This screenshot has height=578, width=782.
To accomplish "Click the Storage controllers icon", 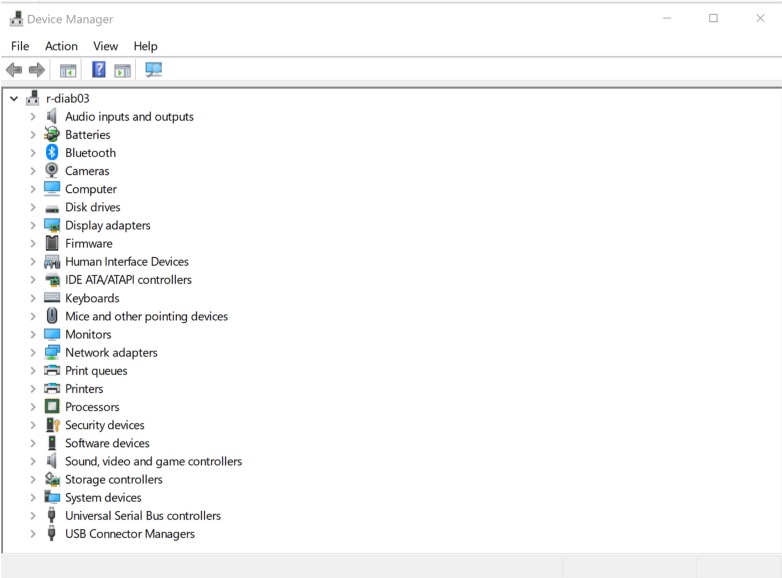I will coord(52,479).
